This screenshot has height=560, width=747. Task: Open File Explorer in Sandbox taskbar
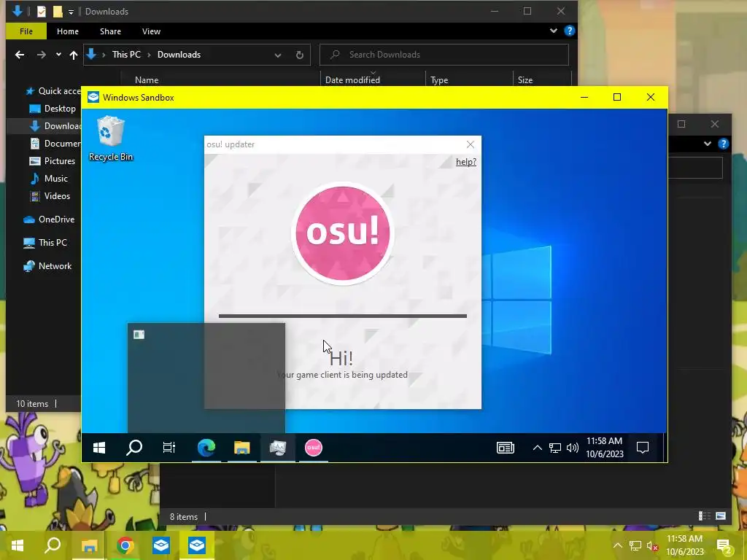[242, 448]
